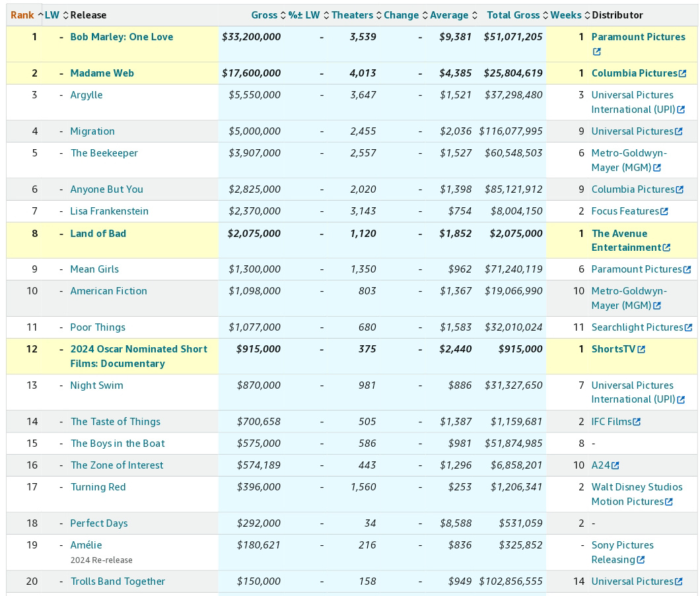Viewport: 700px width, 596px height.
Task: Open Madame Web release page
Action: [102, 73]
